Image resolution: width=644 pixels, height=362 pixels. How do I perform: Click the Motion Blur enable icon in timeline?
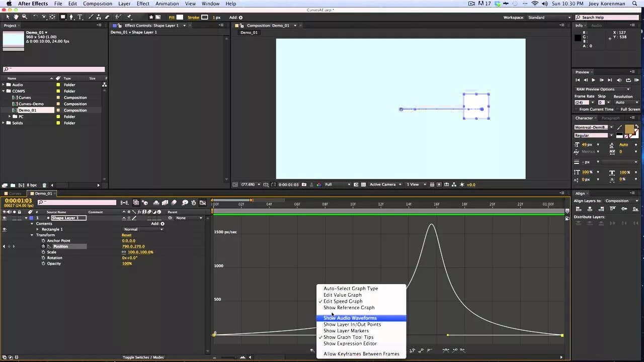174,203
